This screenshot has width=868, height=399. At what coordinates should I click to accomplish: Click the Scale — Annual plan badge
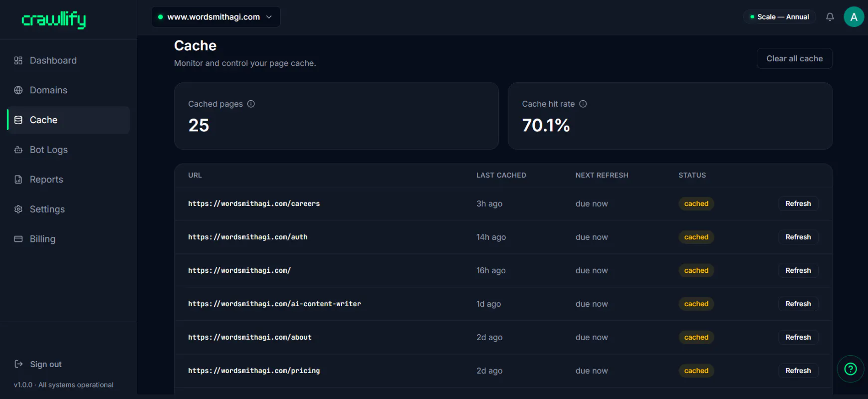coord(780,17)
